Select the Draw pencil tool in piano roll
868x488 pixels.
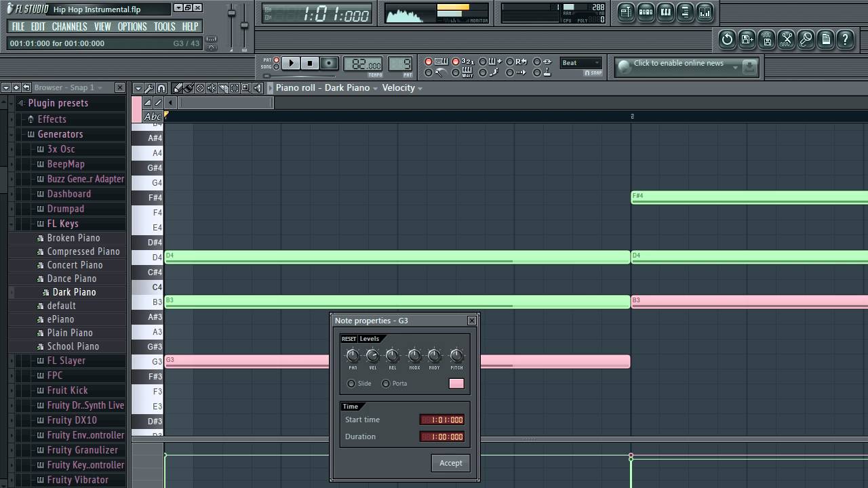tap(177, 88)
